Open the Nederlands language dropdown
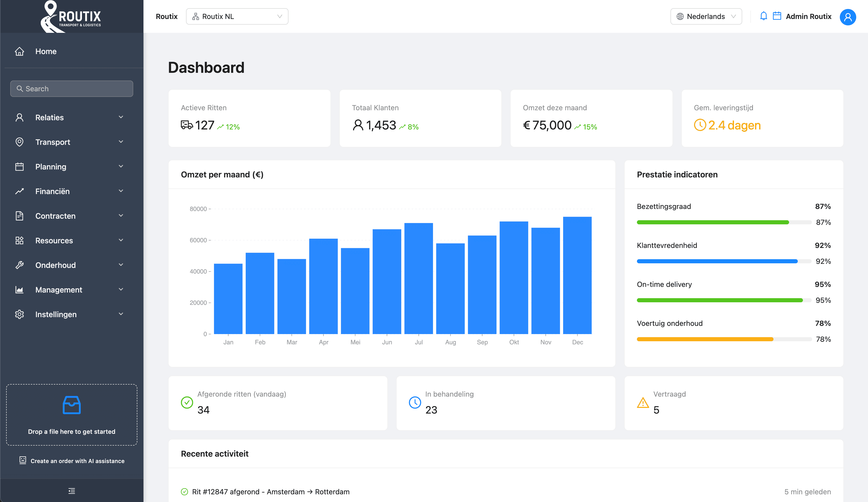This screenshot has width=868, height=502. [706, 16]
